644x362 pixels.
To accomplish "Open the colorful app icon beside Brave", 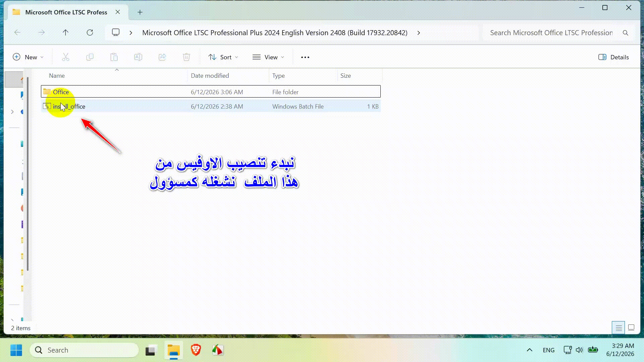I will (x=218, y=350).
